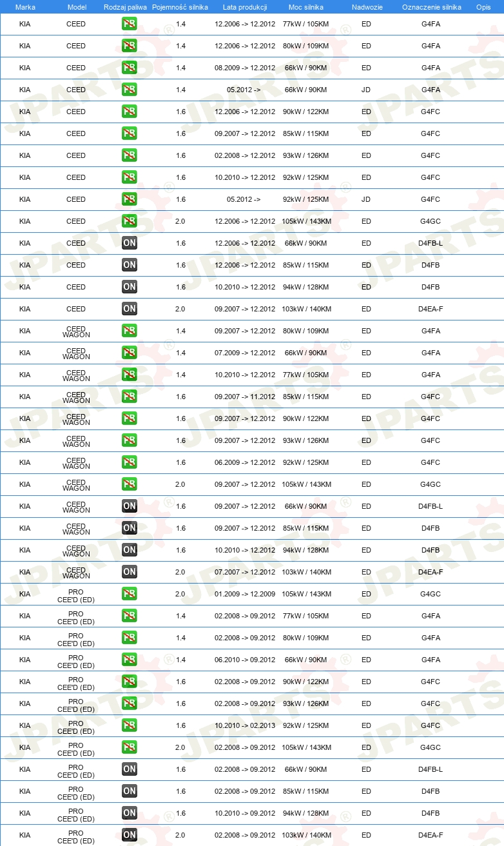This screenshot has height=846, width=504.
Task: Click 105kW / 143KM in PRO CEE'D 02.2008 row
Action: click(306, 747)
